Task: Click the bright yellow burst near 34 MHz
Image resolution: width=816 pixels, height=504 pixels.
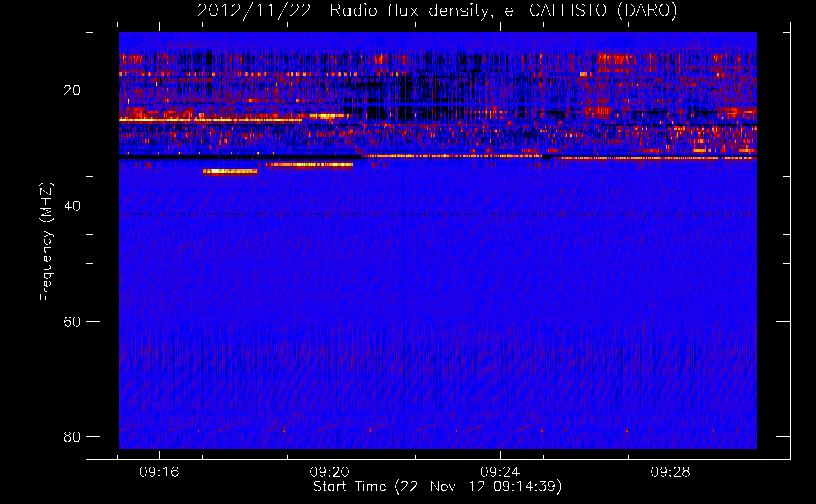Action: (230, 172)
